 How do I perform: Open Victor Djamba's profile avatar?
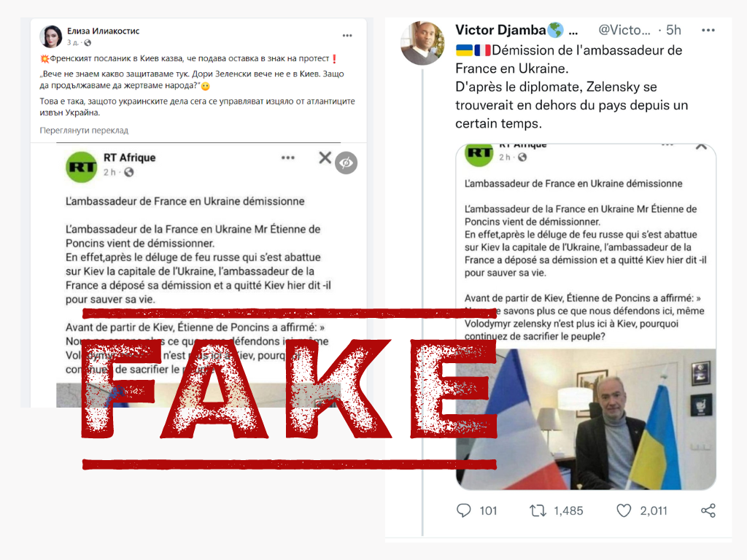click(x=422, y=44)
